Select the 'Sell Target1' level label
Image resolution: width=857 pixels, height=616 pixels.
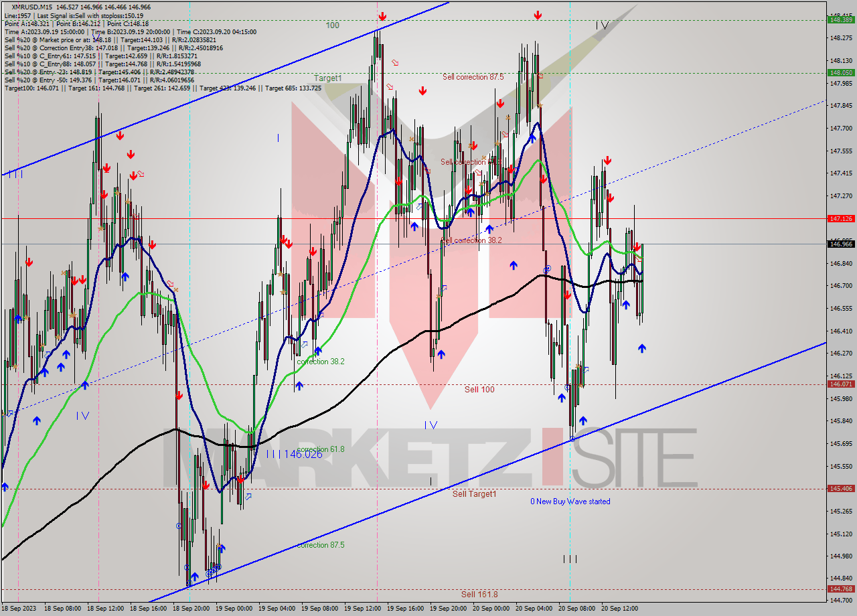(474, 493)
